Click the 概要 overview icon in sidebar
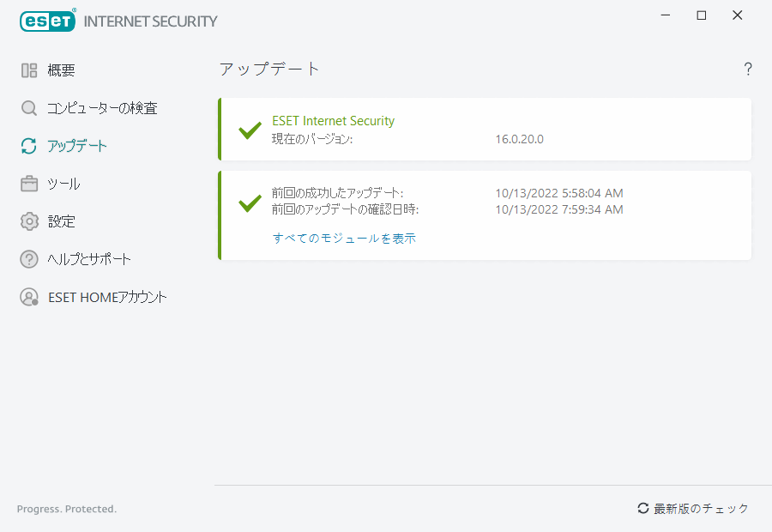This screenshot has width=772, height=532. [29, 70]
